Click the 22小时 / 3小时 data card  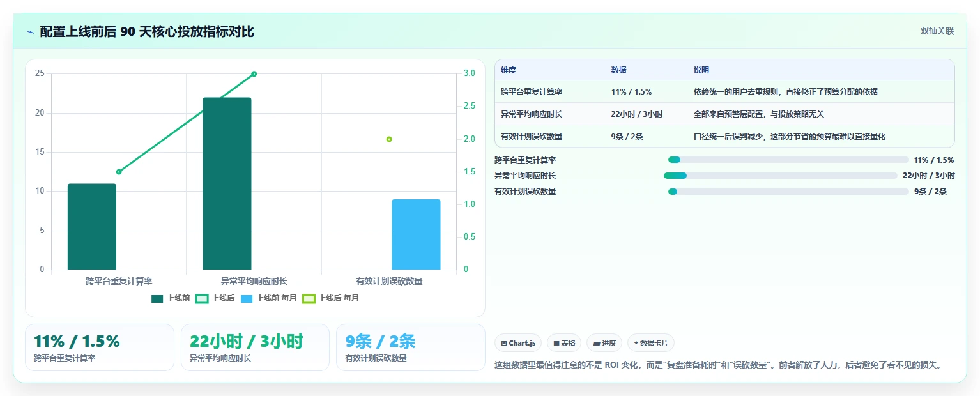pos(255,347)
